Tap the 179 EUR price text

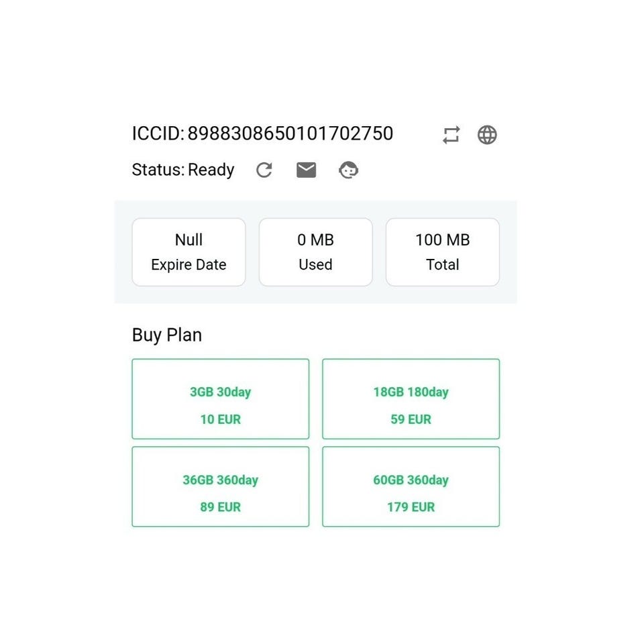411,507
